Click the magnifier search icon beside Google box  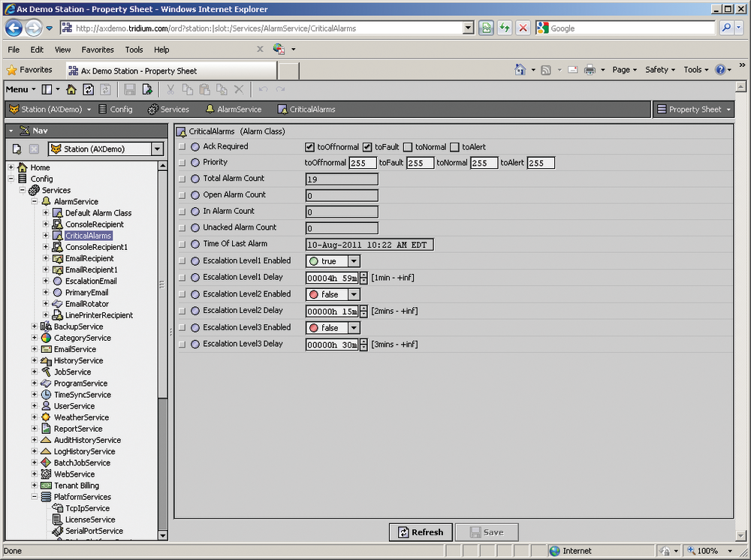727,29
